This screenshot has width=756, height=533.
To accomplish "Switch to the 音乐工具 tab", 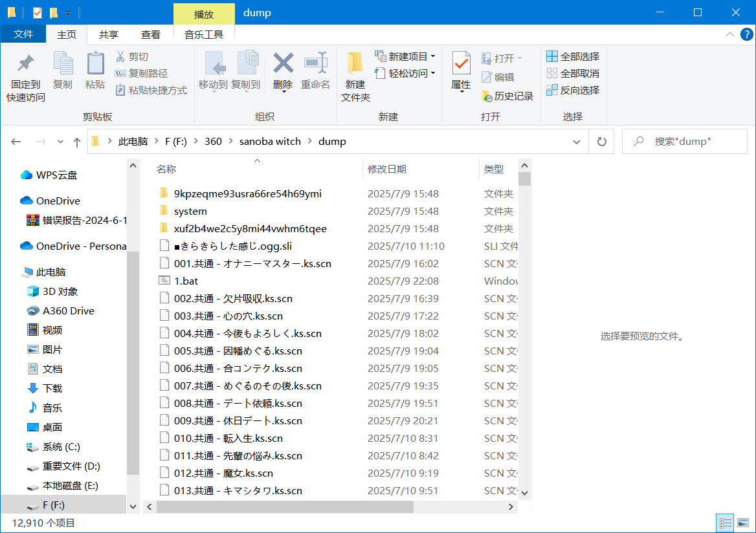I will point(204,35).
